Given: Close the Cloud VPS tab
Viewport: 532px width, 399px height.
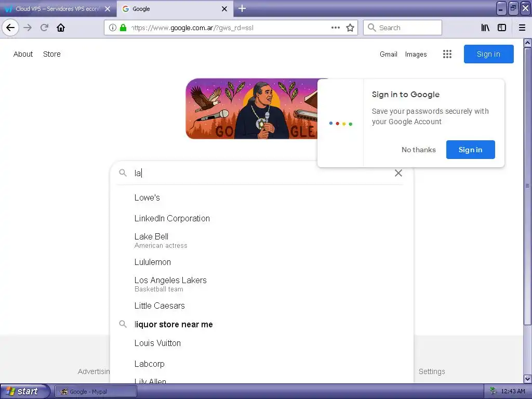Looking at the screenshot, I should tap(108, 9).
